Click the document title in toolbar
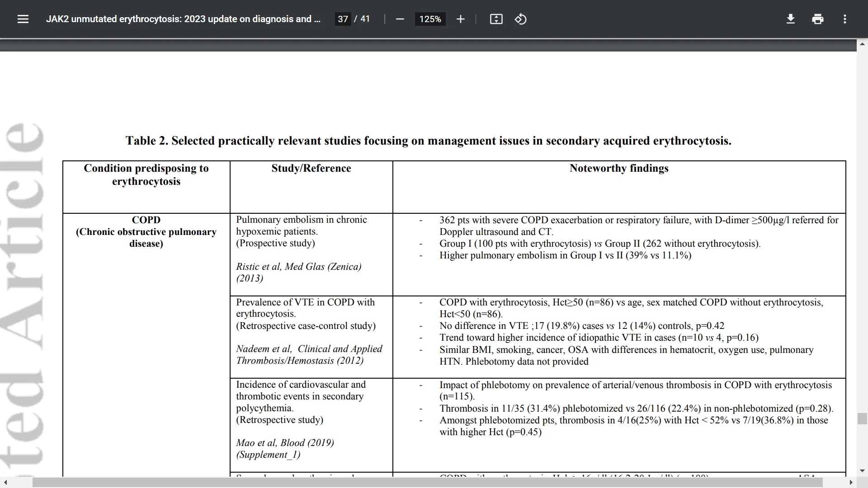This screenshot has width=868, height=488. coord(183,19)
